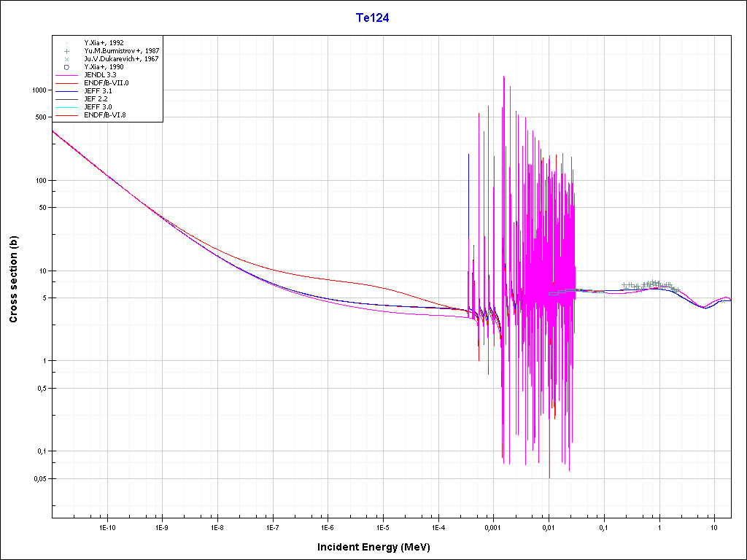Select the Y.Xia+, 1992 legend entry
Viewport: 747px width, 560px height.
(104, 43)
